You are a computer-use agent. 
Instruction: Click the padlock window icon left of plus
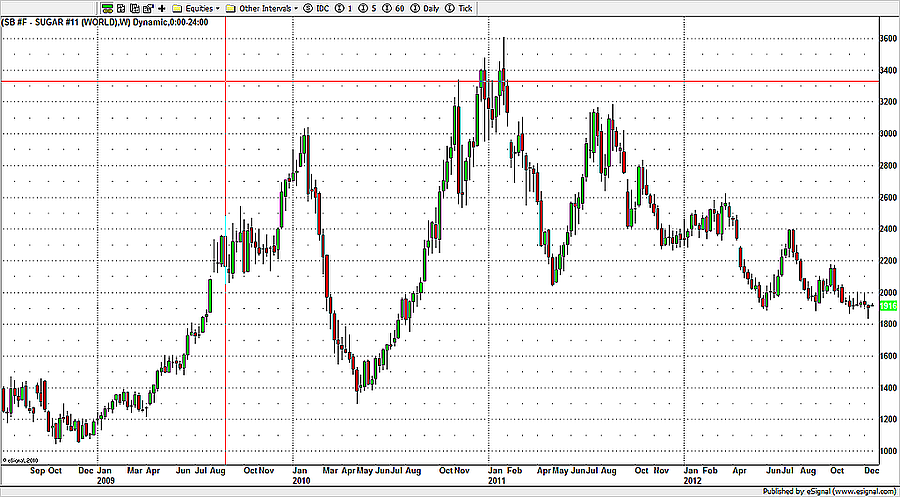pyautogui.click(x=146, y=7)
